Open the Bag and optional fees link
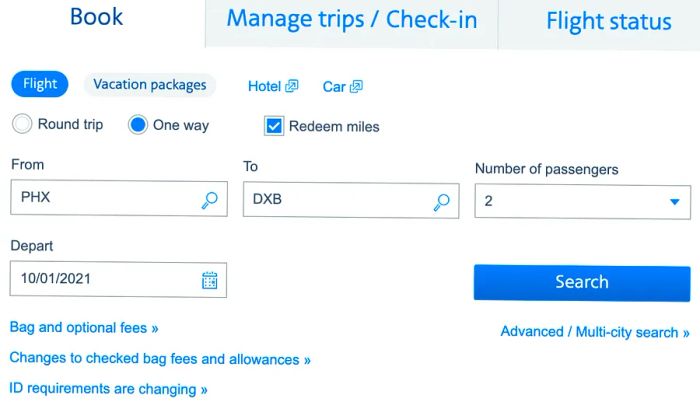The image size is (700, 402). tap(84, 328)
